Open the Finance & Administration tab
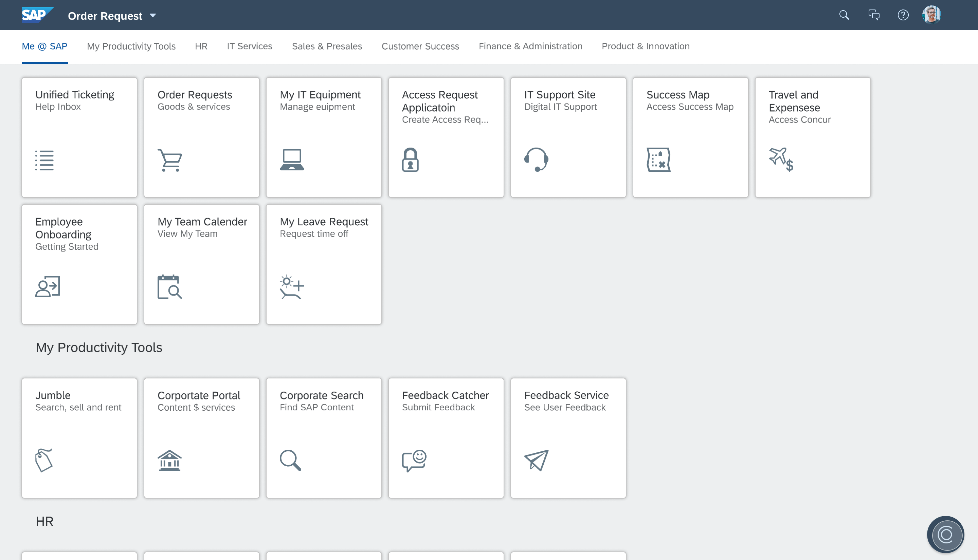Viewport: 978px width, 560px height. (530, 46)
